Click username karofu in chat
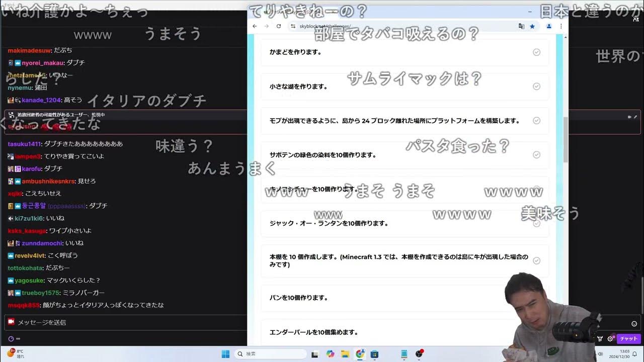 click(x=32, y=168)
